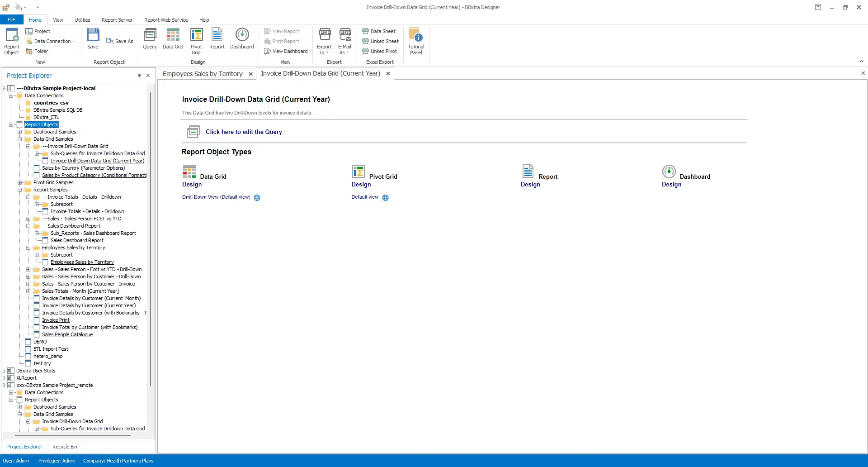The width and height of the screenshot is (868, 467).
Task: Open the File menu
Action: click(11, 19)
